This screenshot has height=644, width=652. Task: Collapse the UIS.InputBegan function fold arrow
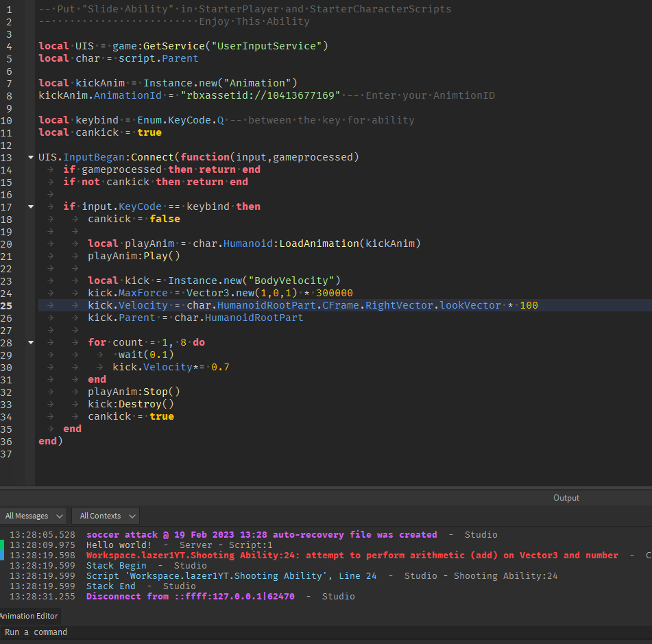pos(31,157)
